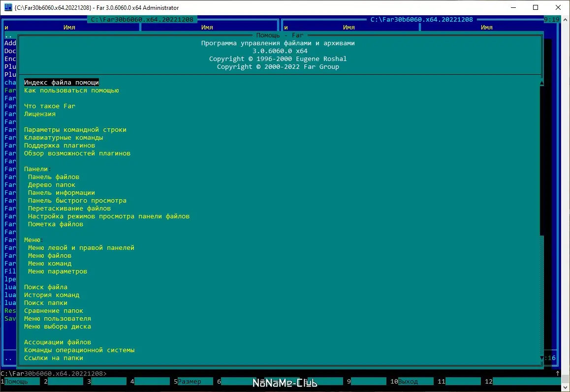Open 'Перетаскивание файлов' help topic
The height and width of the screenshot is (392, 570).
69,209
